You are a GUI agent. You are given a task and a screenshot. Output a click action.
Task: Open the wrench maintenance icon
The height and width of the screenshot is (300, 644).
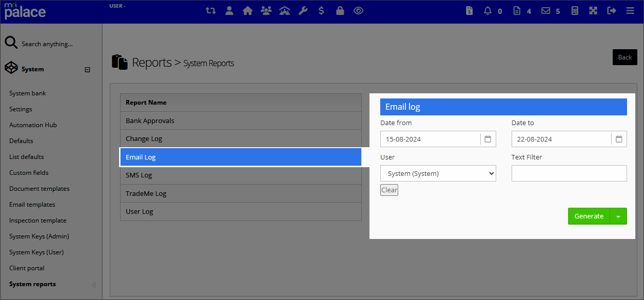click(x=303, y=10)
